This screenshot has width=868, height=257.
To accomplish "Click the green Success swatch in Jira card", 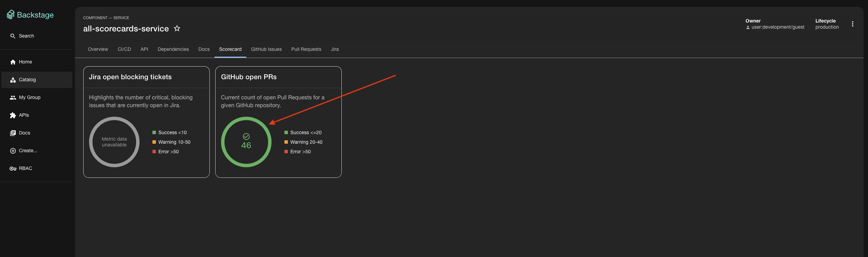I will [154, 132].
